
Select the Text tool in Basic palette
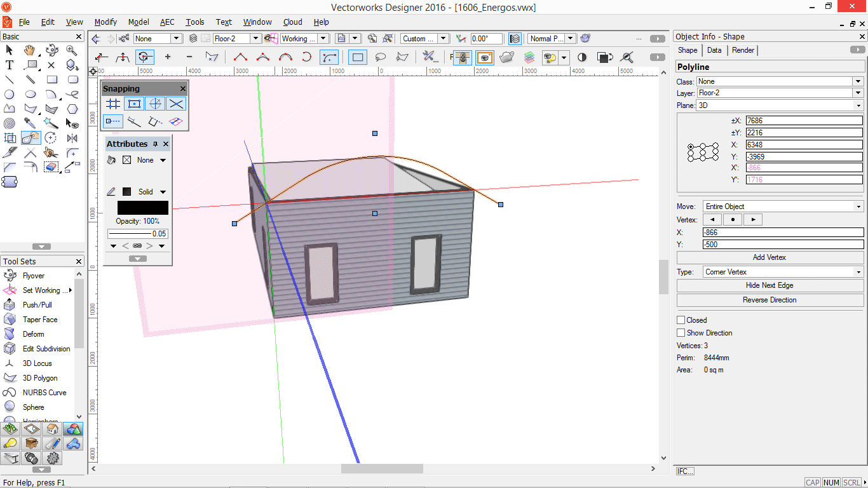(x=10, y=65)
